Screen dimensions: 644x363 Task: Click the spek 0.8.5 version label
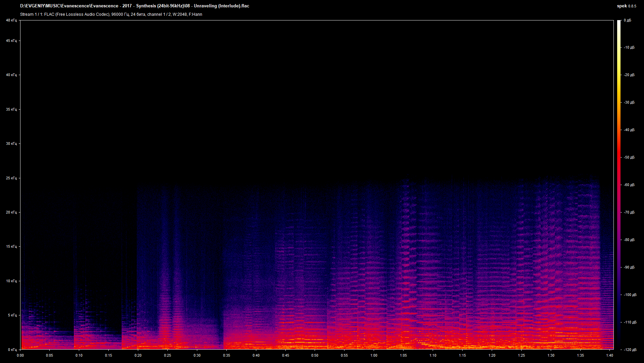627,6
